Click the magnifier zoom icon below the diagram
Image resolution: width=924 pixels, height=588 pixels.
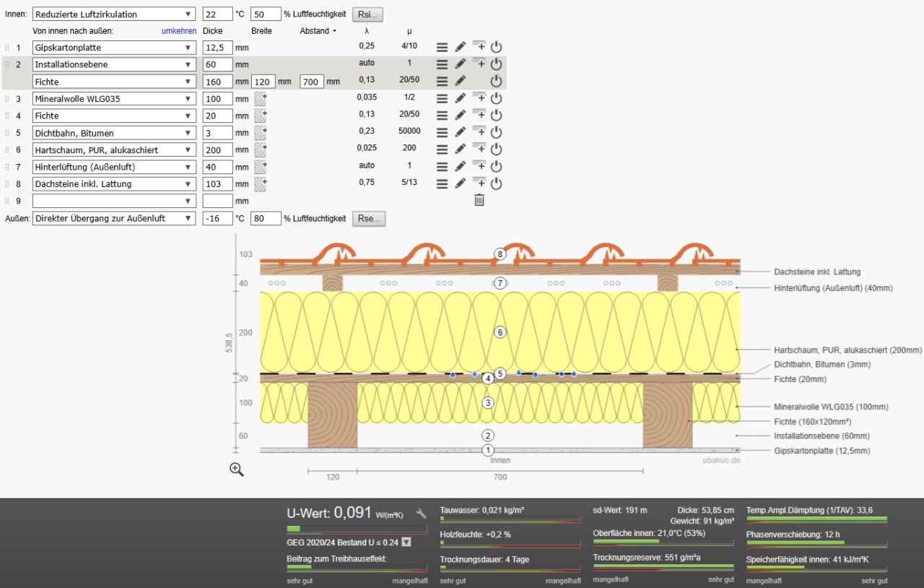(236, 469)
